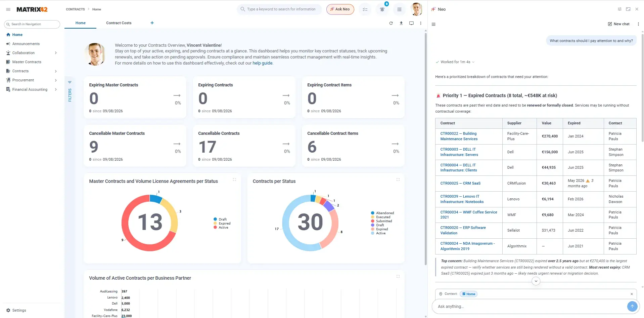The height and width of the screenshot is (318, 644).
Task: Send message to Neo
Action: pyautogui.click(x=632, y=306)
